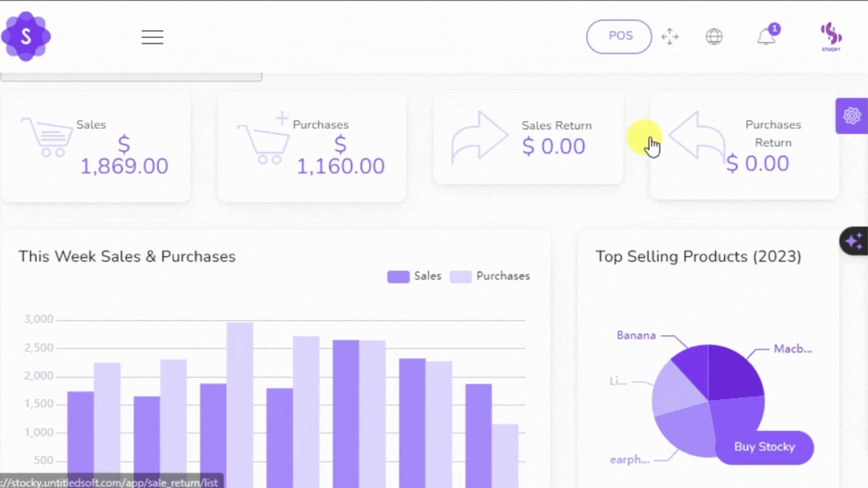Click the tallest Purchases bar in chart
Screen dimensions: 868x488
click(x=240, y=399)
